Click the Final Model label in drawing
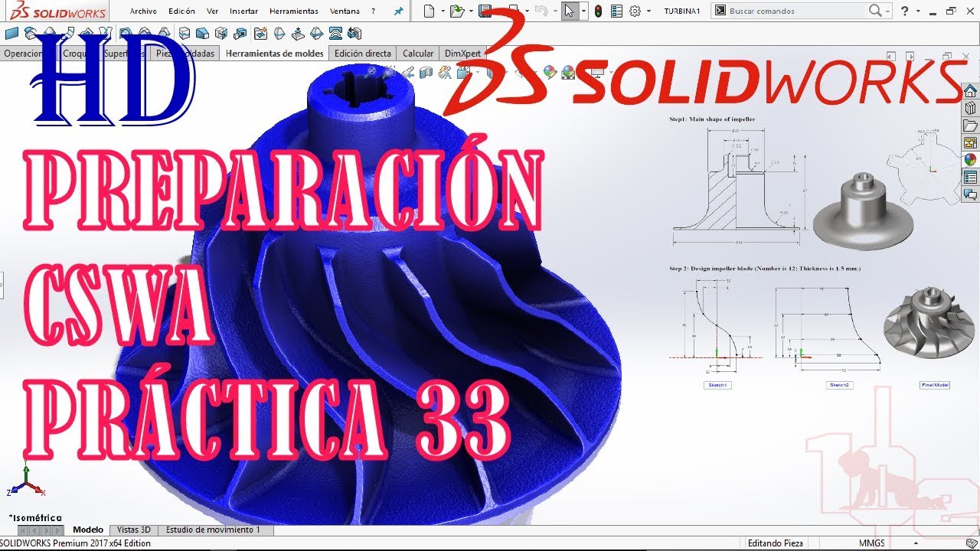980x551 pixels. pyautogui.click(x=935, y=385)
